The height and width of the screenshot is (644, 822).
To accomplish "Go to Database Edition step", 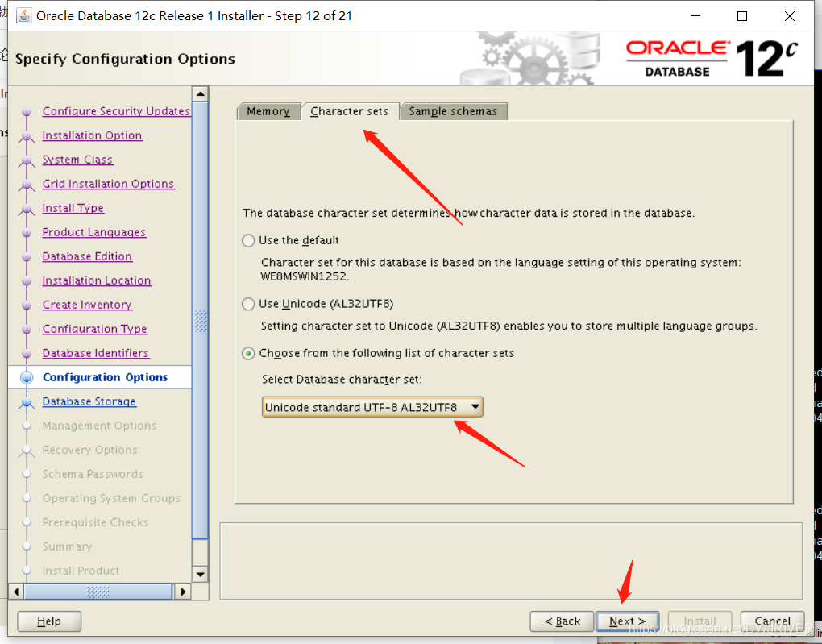I will [x=87, y=256].
